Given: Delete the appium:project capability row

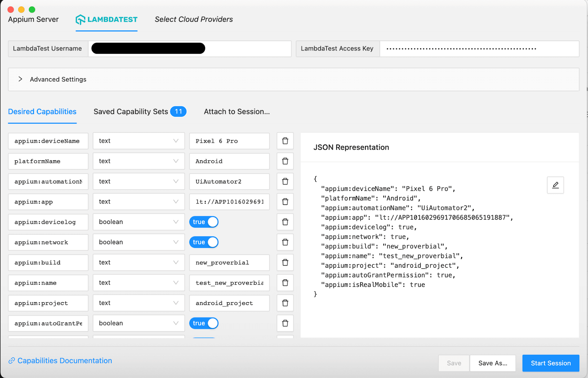Looking at the screenshot, I should 285,303.
